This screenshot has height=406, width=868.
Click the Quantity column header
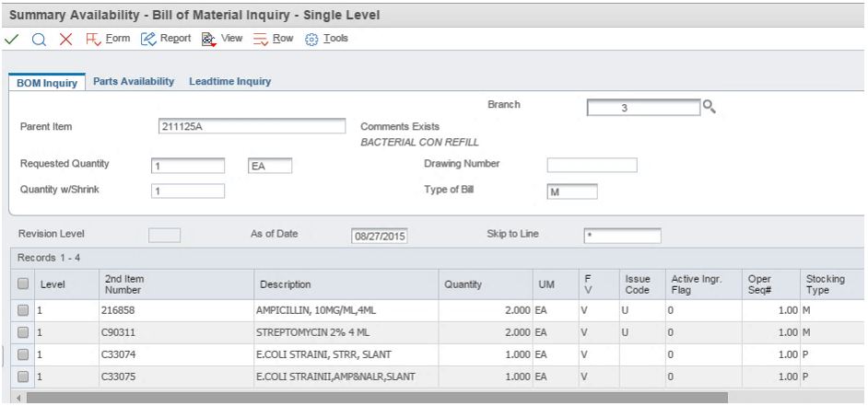point(486,284)
